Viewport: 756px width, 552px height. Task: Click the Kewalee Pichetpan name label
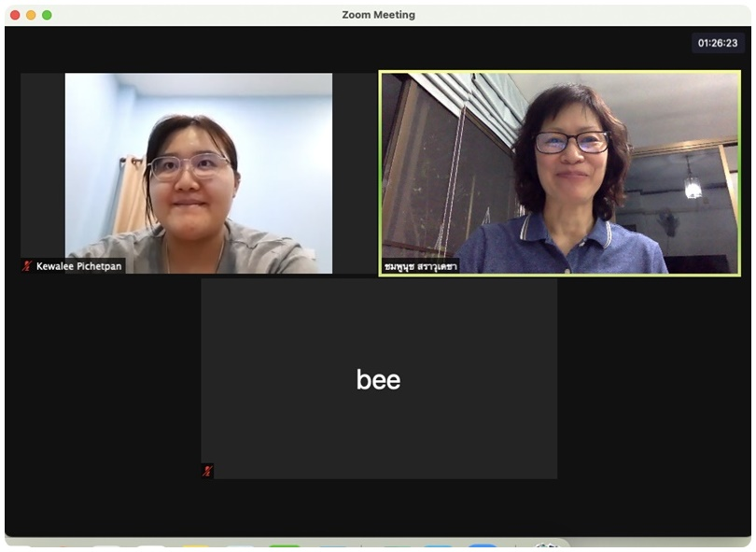point(78,266)
